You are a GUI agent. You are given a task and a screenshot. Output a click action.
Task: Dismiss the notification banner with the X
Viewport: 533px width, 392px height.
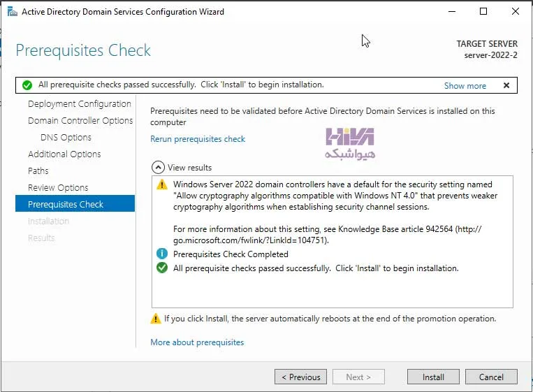(506, 85)
